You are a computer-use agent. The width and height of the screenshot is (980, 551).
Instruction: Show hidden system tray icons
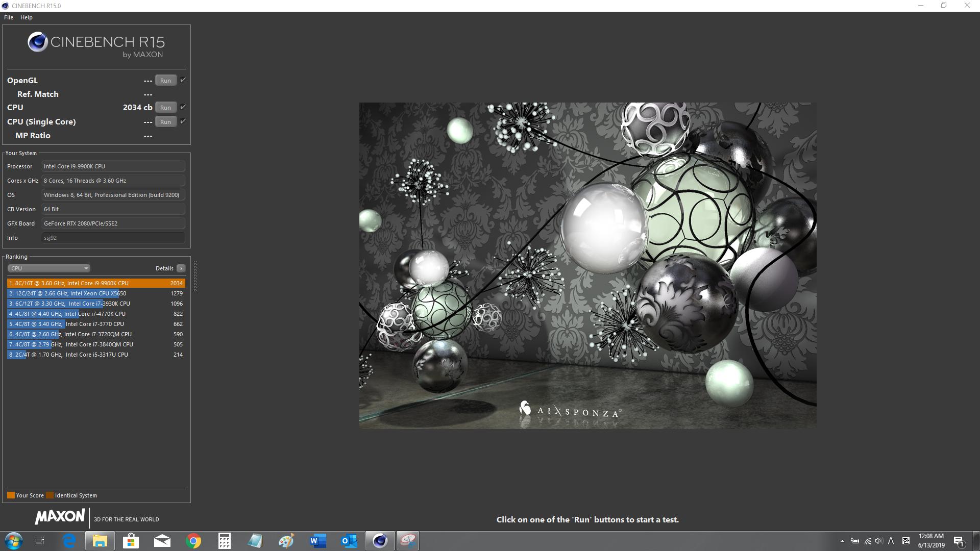(842, 541)
